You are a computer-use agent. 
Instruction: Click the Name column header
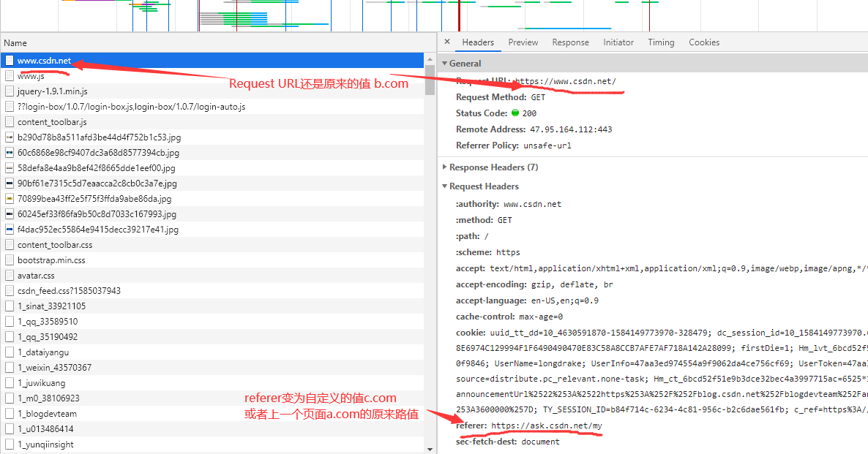[x=218, y=42]
